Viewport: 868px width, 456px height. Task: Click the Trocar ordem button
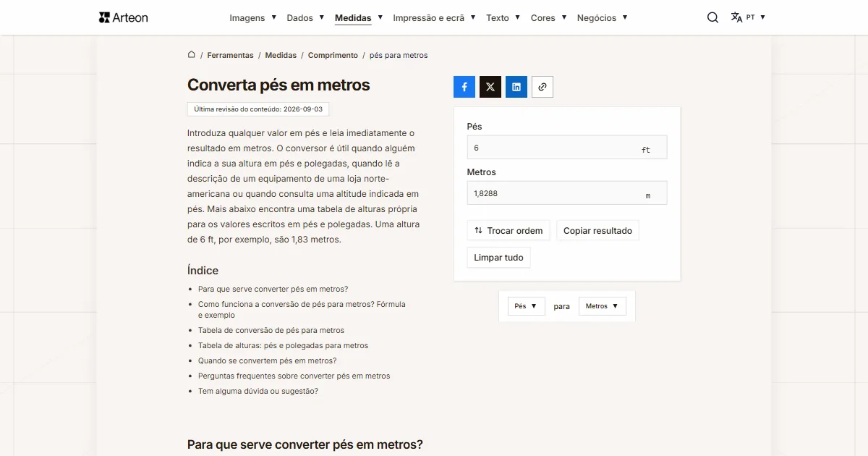pyautogui.click(x=509, y=231)
